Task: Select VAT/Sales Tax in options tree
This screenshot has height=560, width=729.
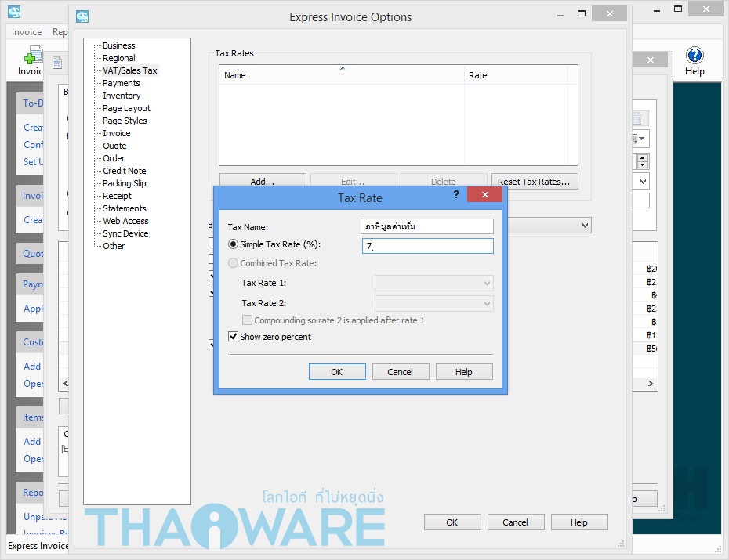Action: (x=130, y=70)
